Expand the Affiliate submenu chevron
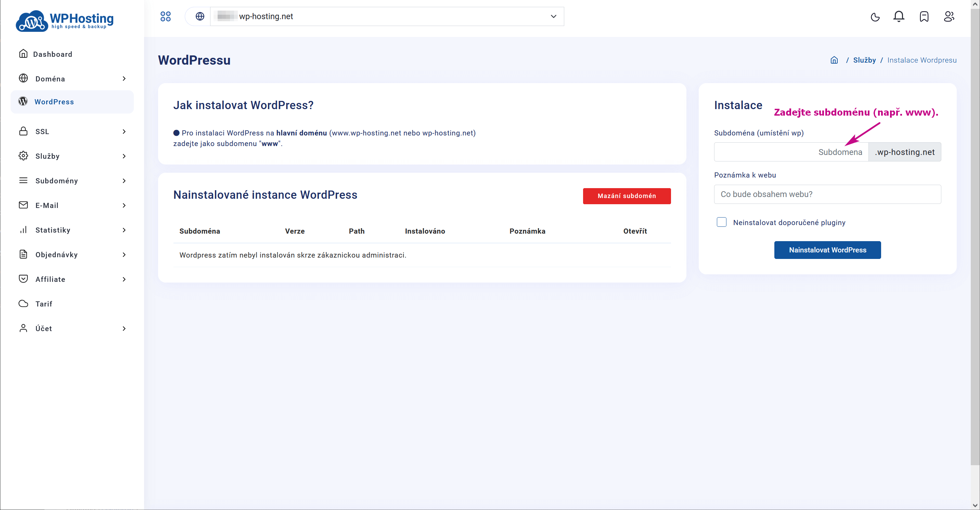This screenshot has width=980, height=510. point(124,279)
